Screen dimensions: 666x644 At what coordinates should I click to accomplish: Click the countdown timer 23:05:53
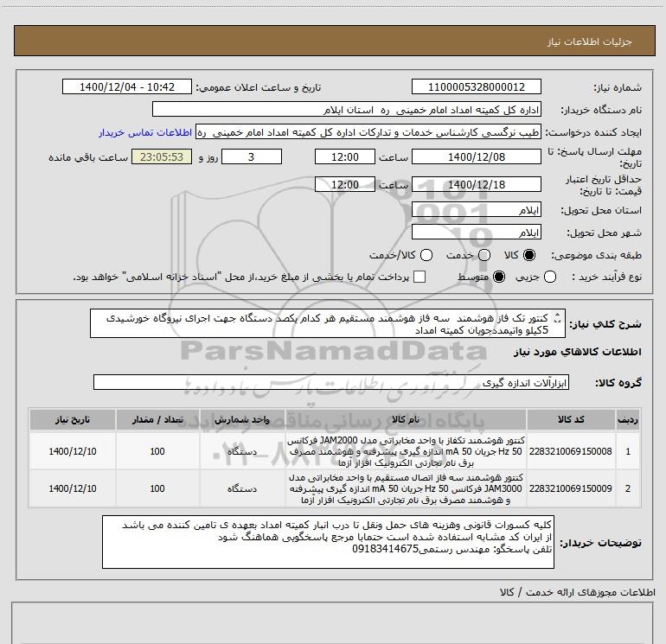coord(162,156)
